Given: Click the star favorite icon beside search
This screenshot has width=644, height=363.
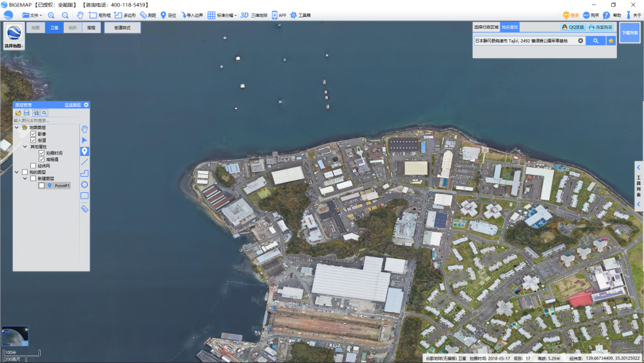Looking at the screenshot, I should point(611,41).
